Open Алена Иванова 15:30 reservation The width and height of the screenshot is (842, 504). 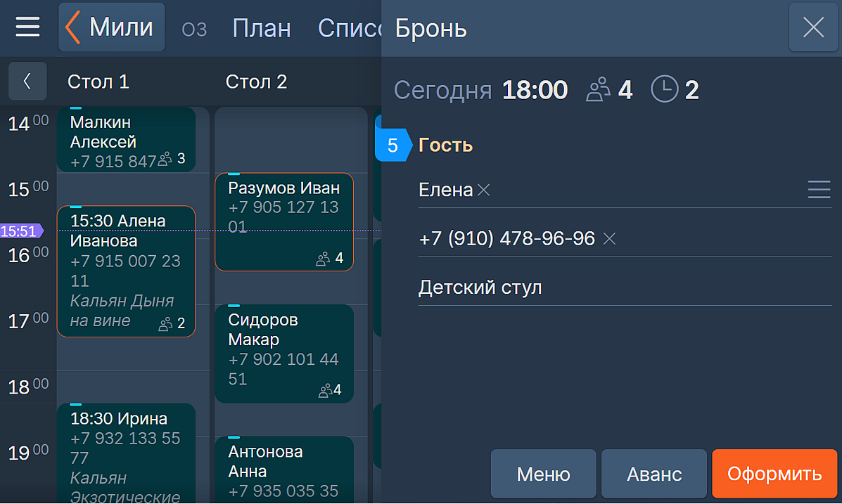(125, 271)
